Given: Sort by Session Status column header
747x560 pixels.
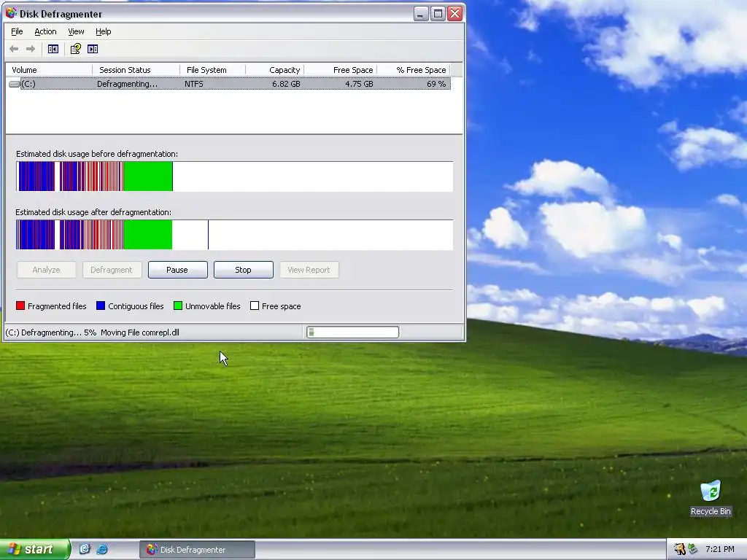Looking at the screenshot, I should point(136,70).
